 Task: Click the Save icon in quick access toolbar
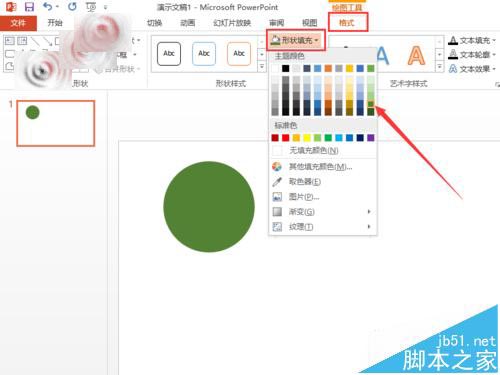coord(30,7)
